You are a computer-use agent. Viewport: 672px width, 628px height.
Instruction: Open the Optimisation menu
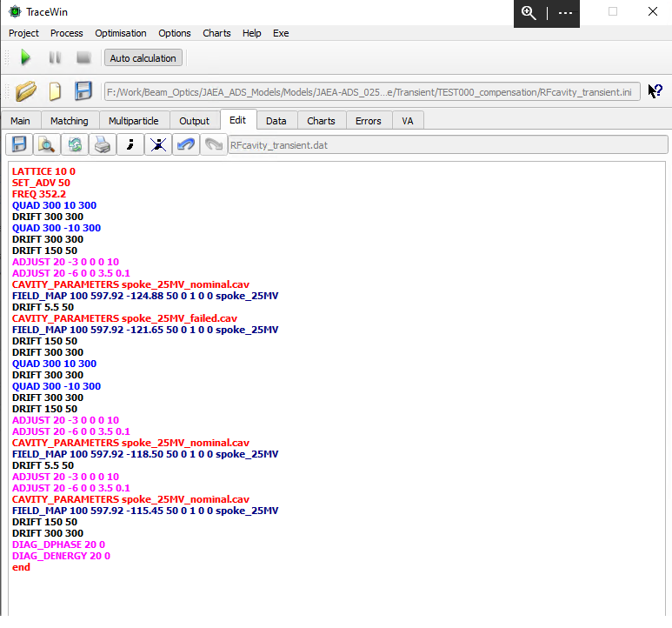coord(121,33)
